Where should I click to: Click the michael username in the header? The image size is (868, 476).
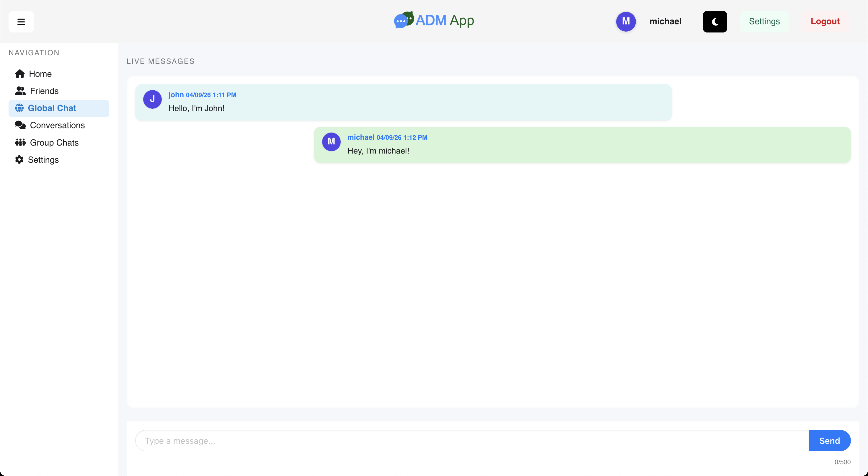(x=665, y=21)
